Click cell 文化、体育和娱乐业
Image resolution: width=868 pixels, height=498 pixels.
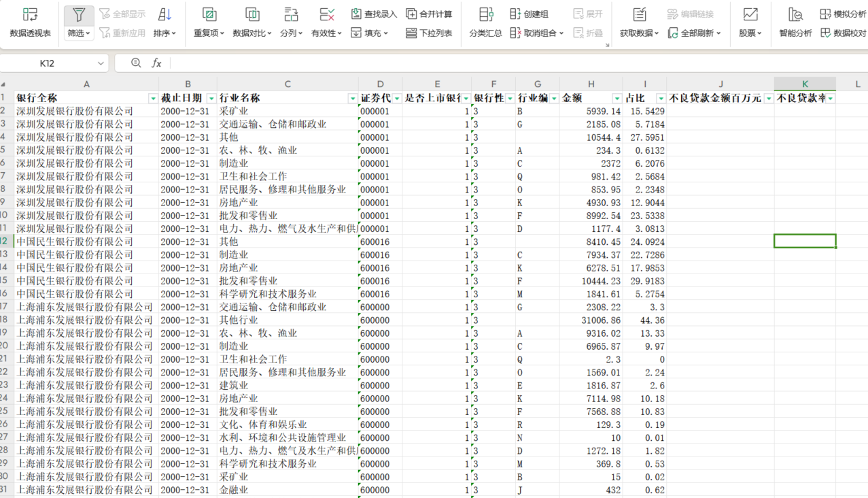coord(288,425)
